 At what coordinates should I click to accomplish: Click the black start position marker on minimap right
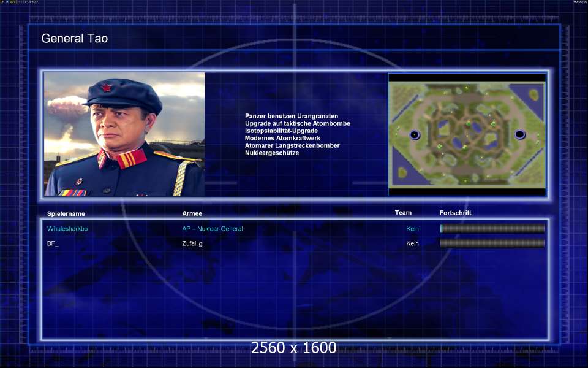[x=520, y=134]
